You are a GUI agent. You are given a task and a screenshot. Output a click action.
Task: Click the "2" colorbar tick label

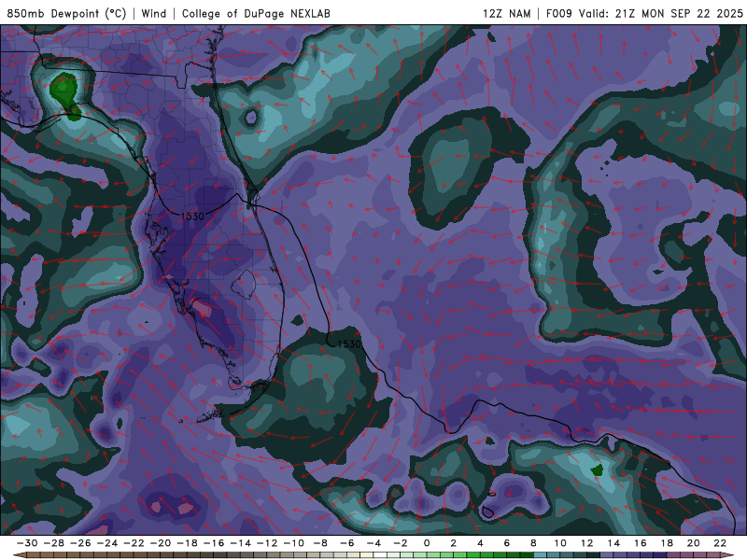click(x=454, y=543)
